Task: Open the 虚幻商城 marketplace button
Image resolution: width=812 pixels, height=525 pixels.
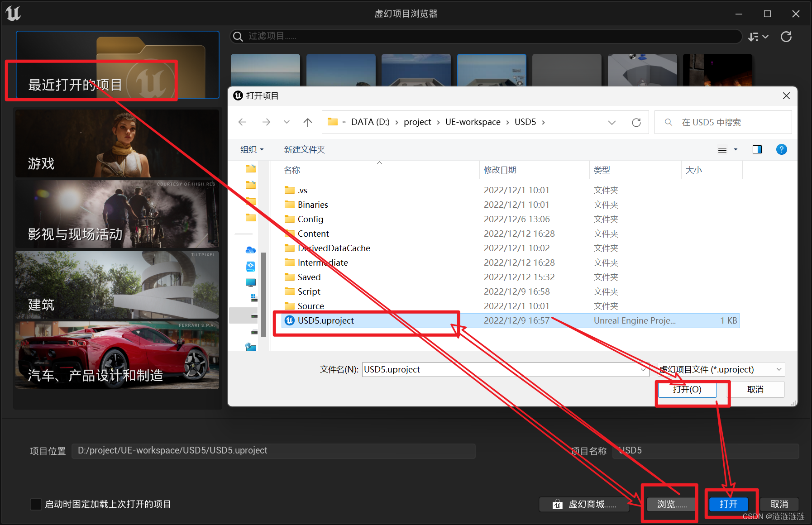Action: 584,504
